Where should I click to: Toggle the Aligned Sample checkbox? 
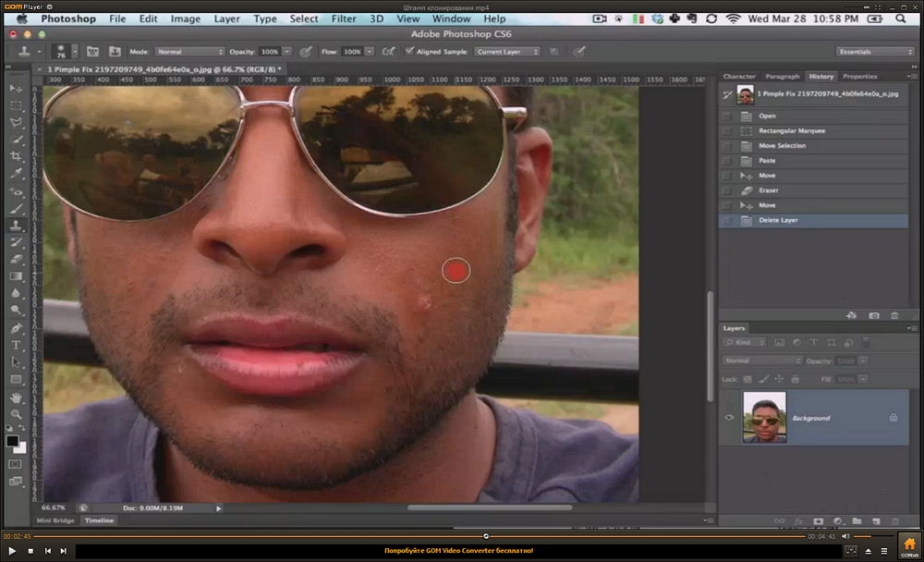pyautogui.click(x=409, y=52)
